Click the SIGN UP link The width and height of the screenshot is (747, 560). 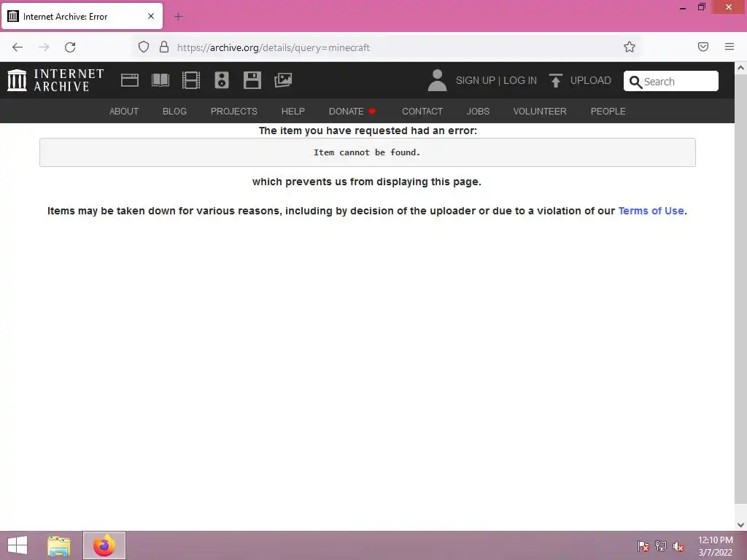click(476, 80)
